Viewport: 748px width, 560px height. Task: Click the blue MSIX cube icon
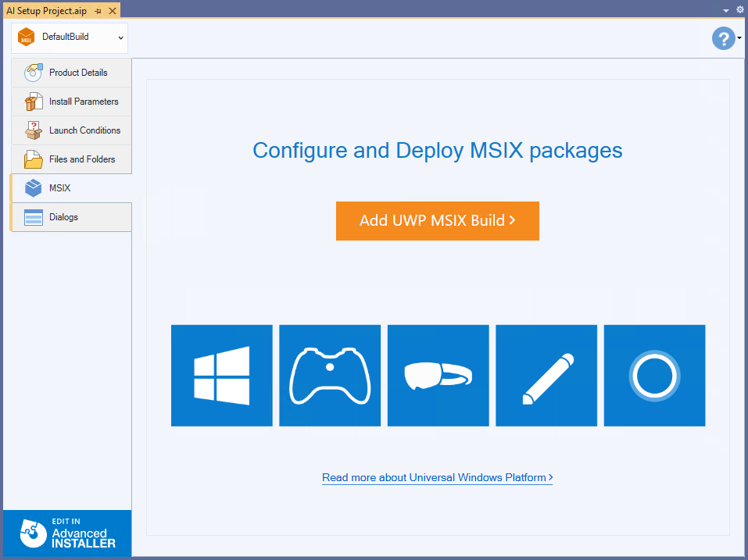(x=34, y=187)
